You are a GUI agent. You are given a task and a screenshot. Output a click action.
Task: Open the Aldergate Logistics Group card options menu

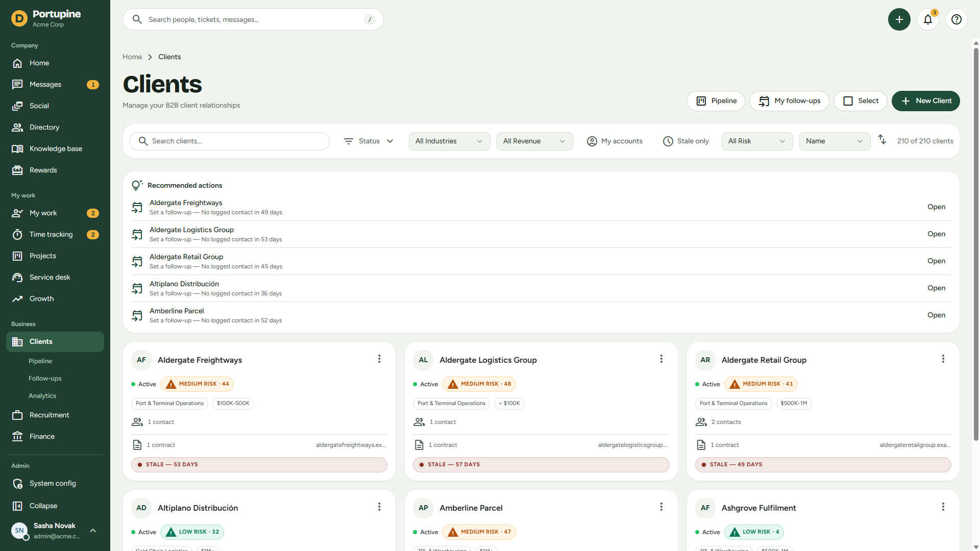[661, 359]
